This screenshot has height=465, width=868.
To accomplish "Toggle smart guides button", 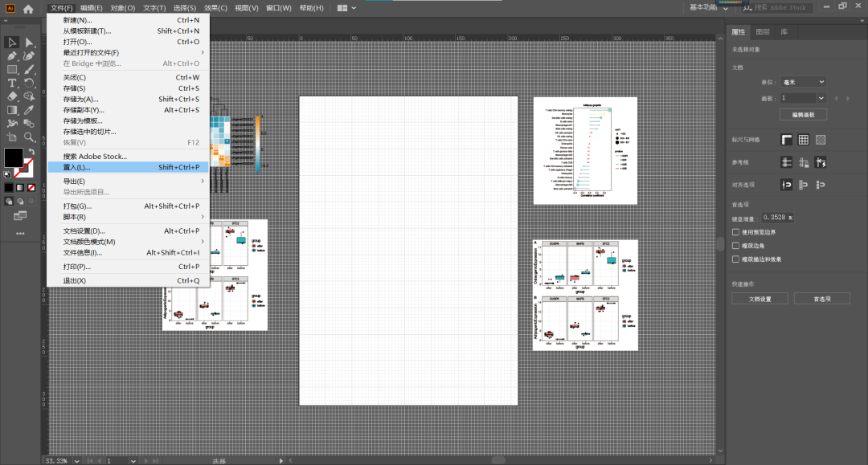I will click(821, 162).
